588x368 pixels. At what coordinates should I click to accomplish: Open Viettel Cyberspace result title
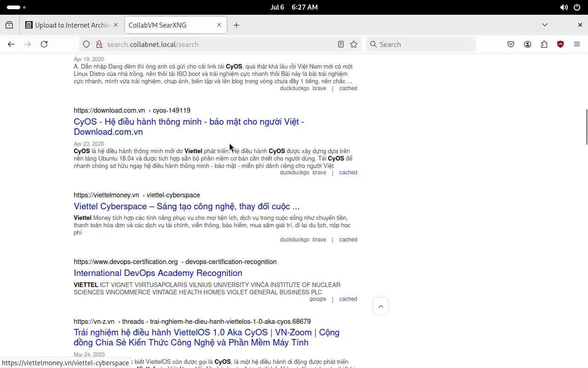tap(187, 206)
